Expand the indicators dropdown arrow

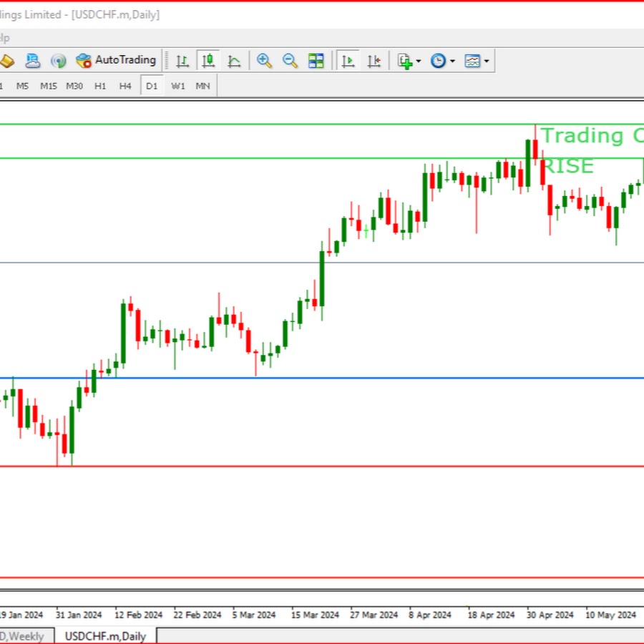click(419, 62)
